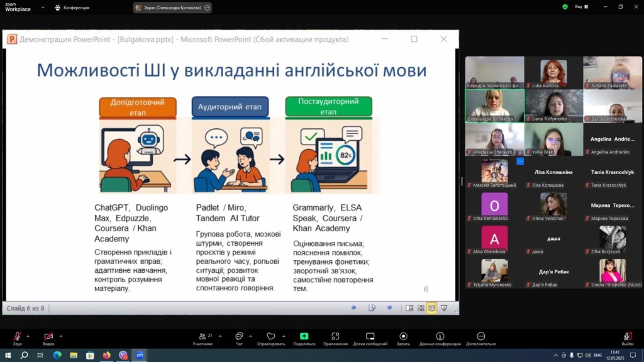Open the Zoom Workplace dropdown arrow

43,8
